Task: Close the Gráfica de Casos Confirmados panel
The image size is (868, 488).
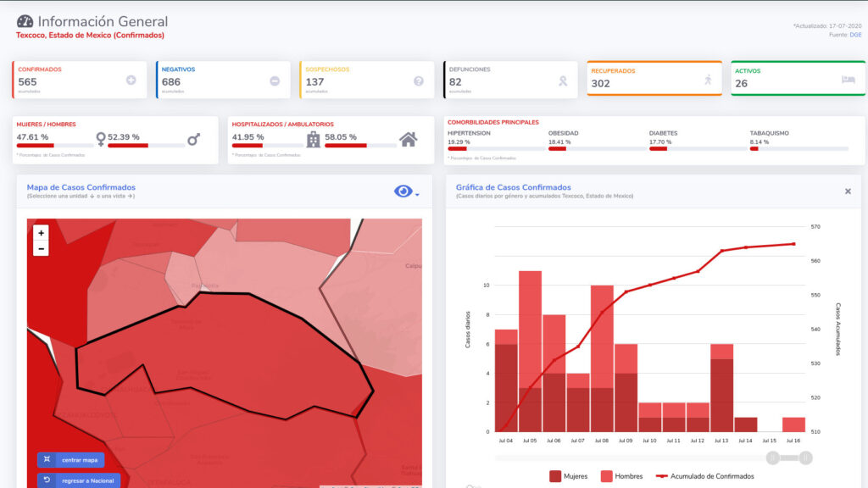Action: tap(848, 191)
